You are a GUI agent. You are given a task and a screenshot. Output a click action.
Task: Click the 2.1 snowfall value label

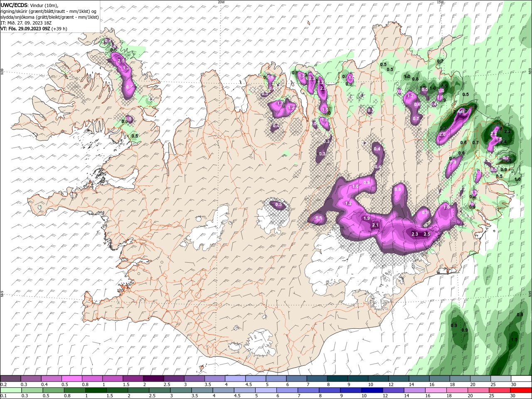click(x=375, y=225)
